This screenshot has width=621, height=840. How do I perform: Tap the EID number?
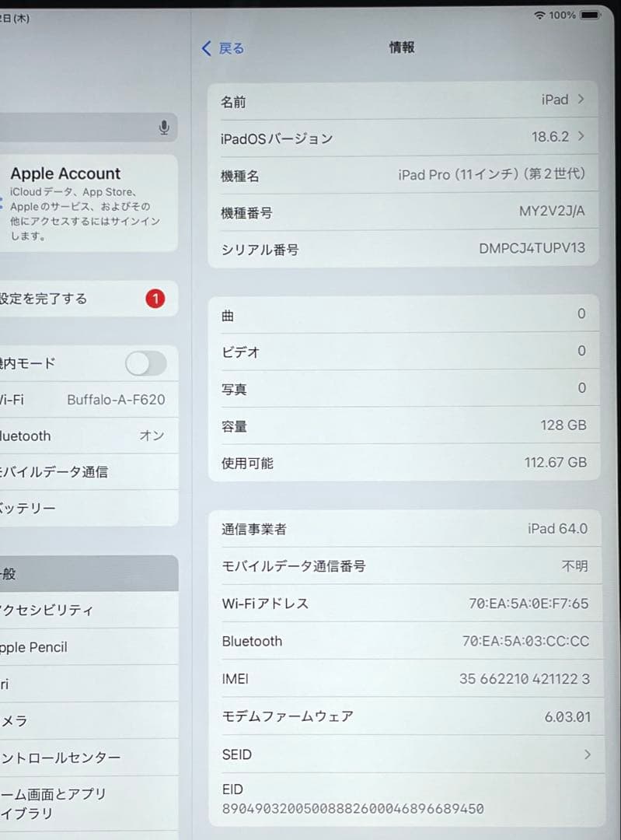(353, 808)
